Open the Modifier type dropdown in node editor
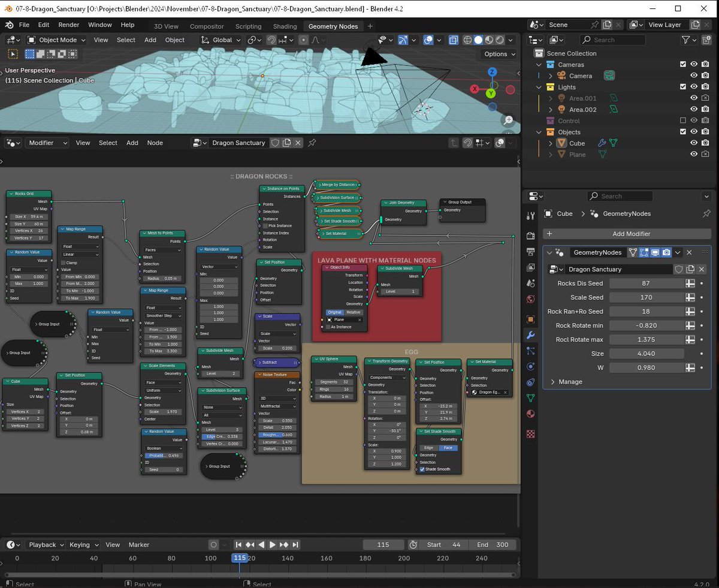 coord(47,143)
